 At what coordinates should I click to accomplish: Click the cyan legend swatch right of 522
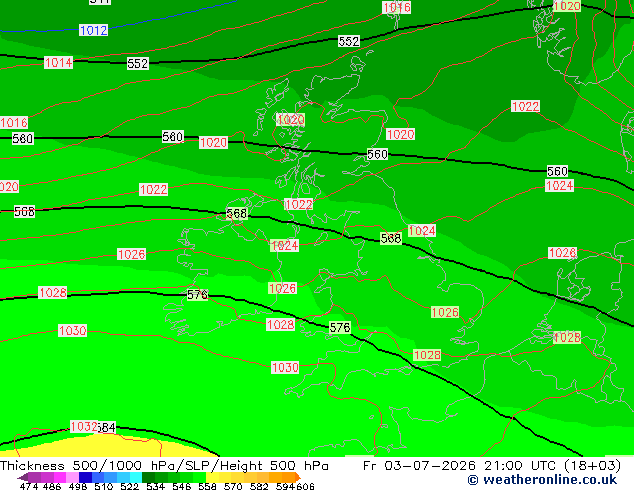point(136,477)
